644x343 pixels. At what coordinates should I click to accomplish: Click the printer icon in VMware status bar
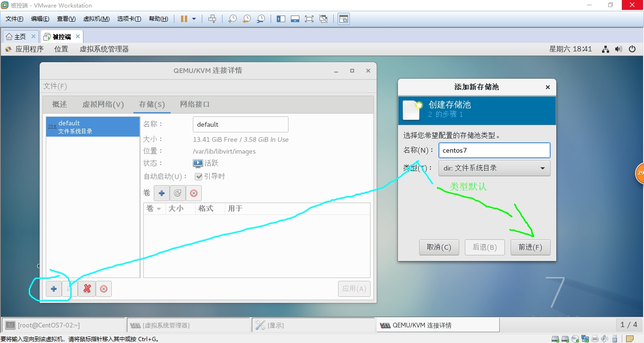[595, 339]
